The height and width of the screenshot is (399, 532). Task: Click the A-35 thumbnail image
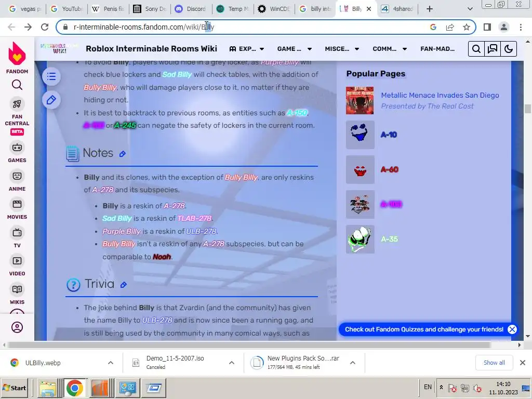[x=360, y=239]
